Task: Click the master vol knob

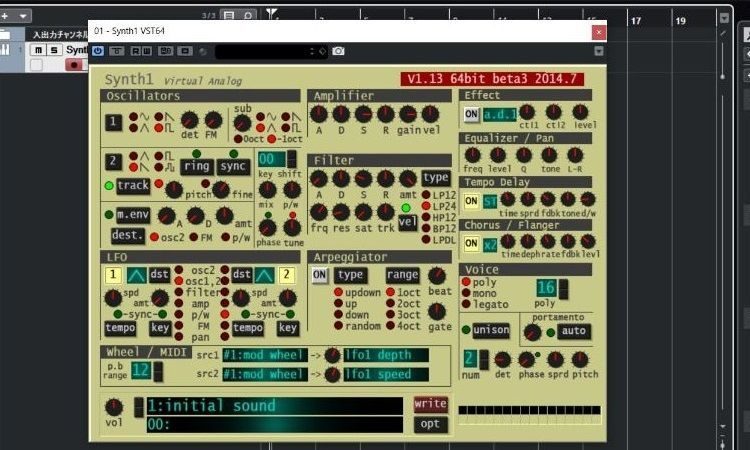Action: [114, 407]
